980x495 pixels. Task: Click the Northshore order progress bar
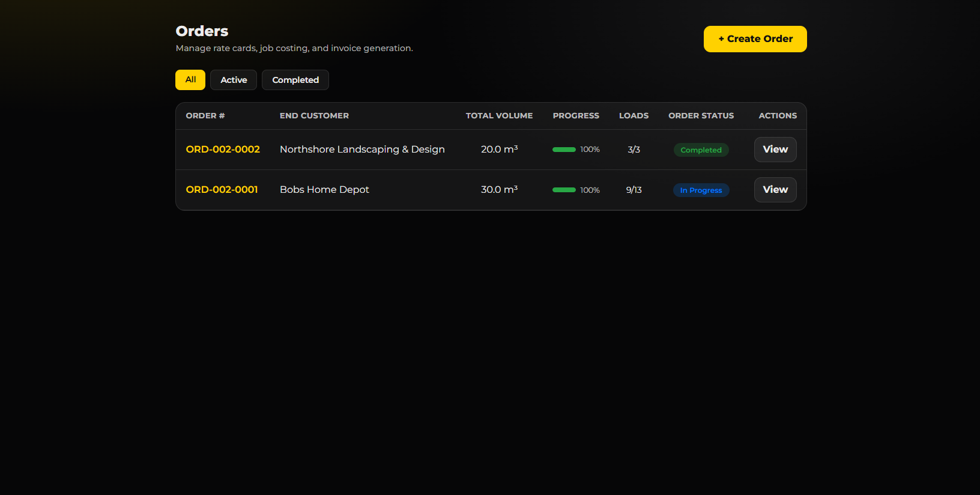point(564,150)
